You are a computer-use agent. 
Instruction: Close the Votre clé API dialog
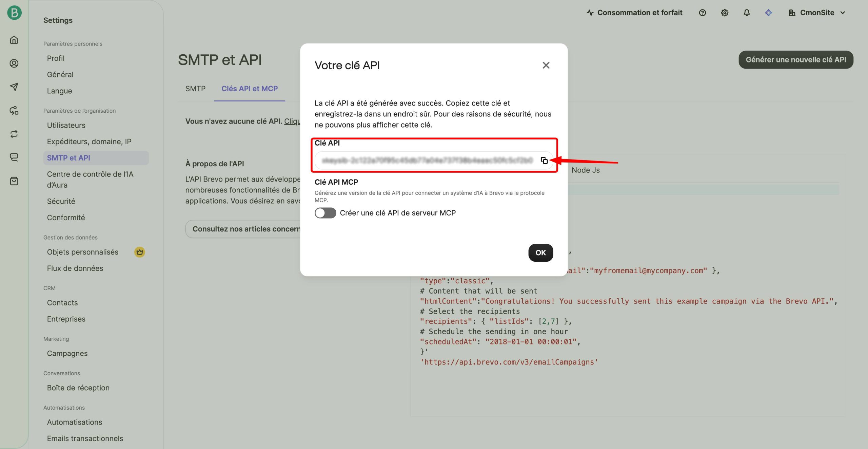click(546, 65)
